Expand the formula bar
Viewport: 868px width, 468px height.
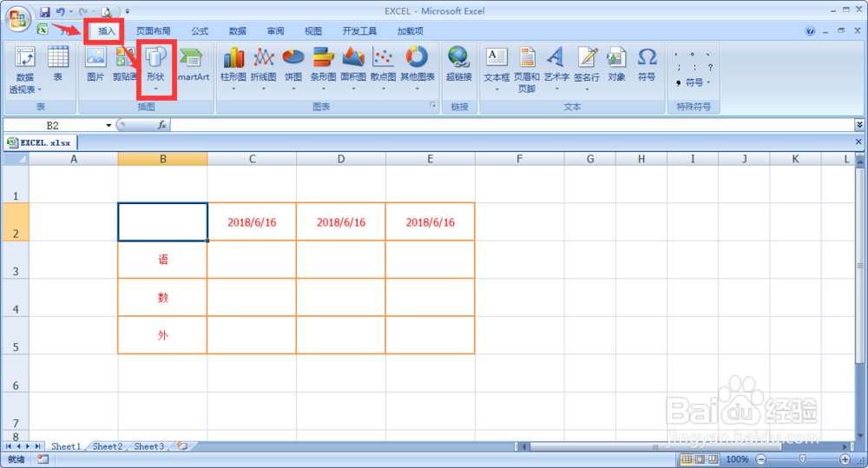point(859,125)
